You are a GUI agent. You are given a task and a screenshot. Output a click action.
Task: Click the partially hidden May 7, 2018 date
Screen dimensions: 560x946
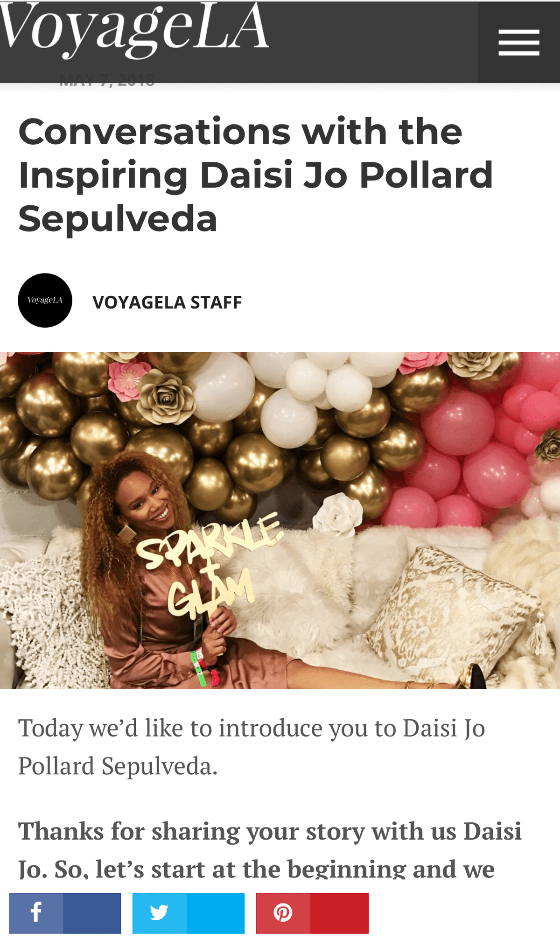tap(107, 79)
